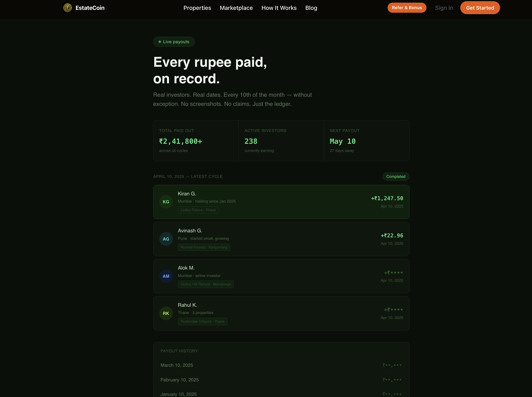The width and height of the screenshot is (532, 397).
Task: Click 'Thane · 3 properties' text
Action: (195, 313)
